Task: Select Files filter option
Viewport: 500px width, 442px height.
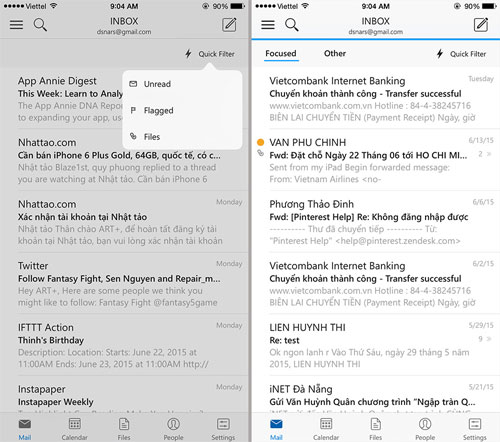Action: click(x=182, y=137)
